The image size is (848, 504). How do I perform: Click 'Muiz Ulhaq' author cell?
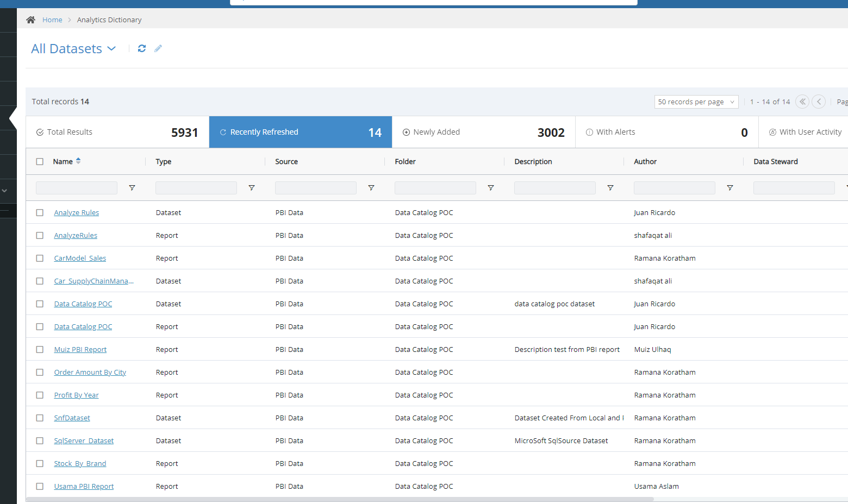[652, 350]
